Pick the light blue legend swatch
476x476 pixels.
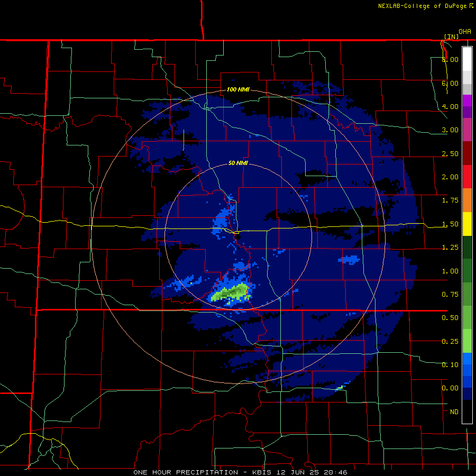(467, 359)
